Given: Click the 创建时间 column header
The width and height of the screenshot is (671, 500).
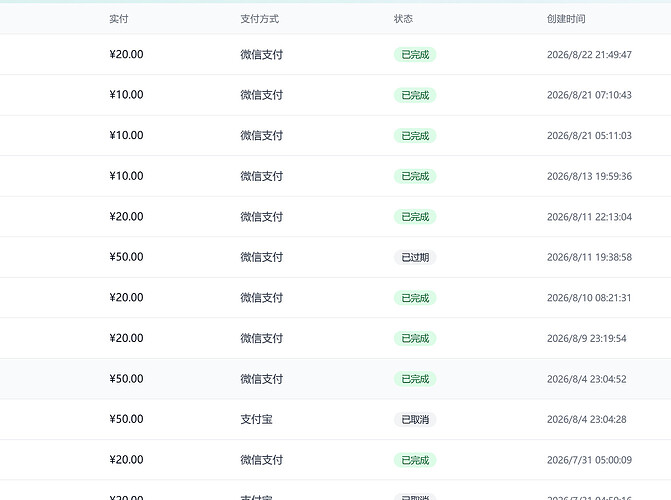Looking at the screenshot, I should pyautogui.click(x=566, y=19).
